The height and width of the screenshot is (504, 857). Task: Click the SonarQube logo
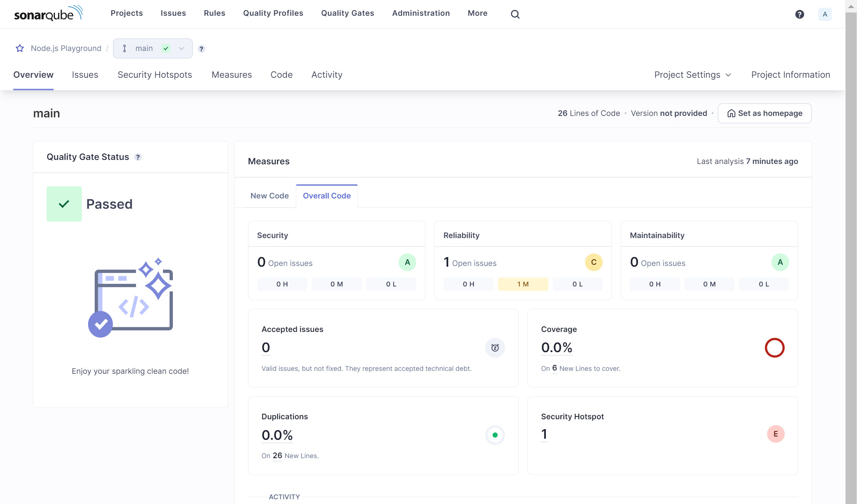[x=48, y=14]
